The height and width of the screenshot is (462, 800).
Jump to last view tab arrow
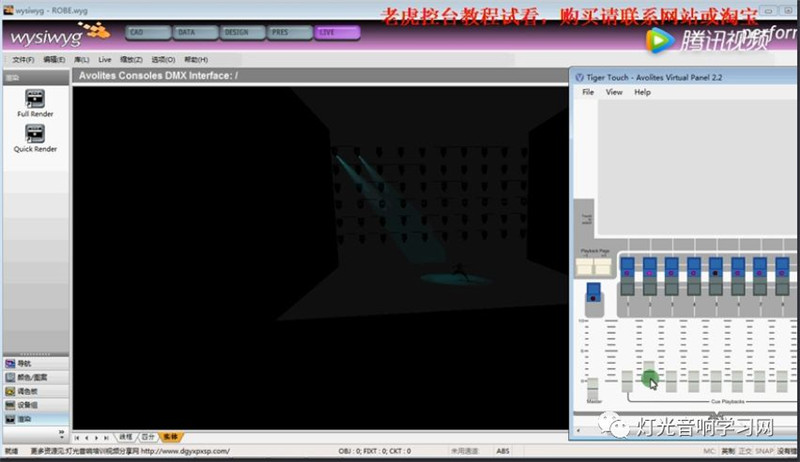[106, 438]
